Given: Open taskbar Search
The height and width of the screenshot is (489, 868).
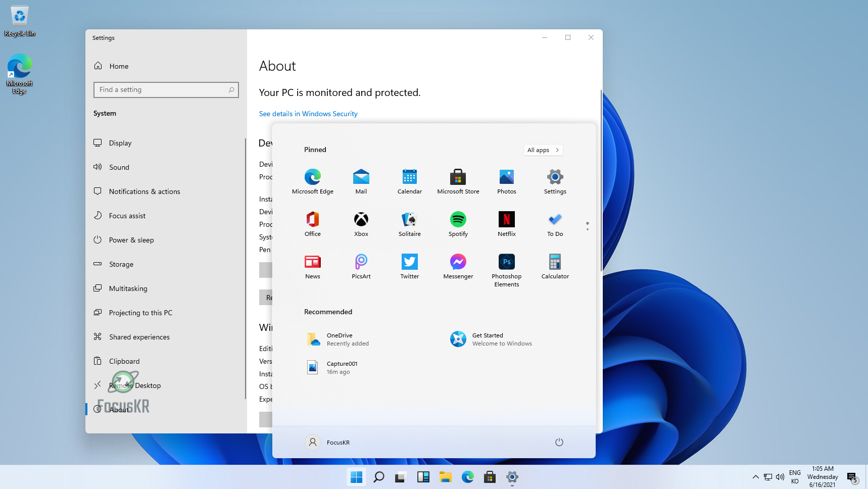Looking at the screenshot, I should pos(379,477).
